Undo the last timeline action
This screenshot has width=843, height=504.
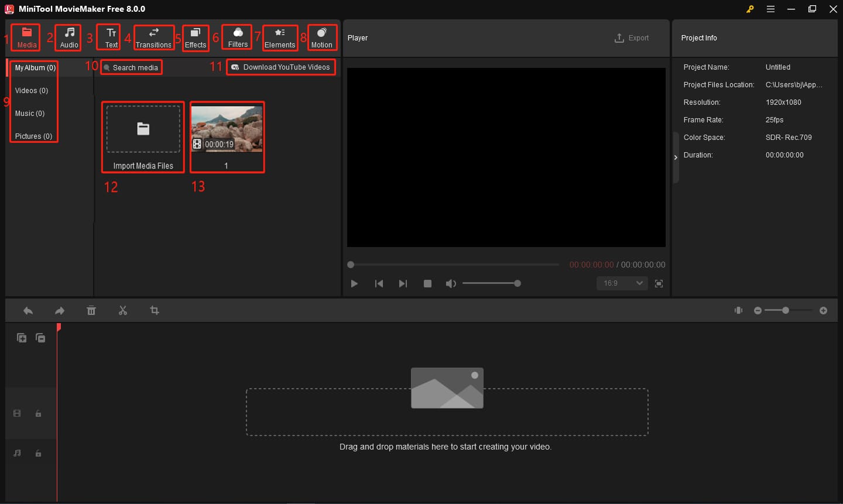pyautogui.click(x=28, y=311)
